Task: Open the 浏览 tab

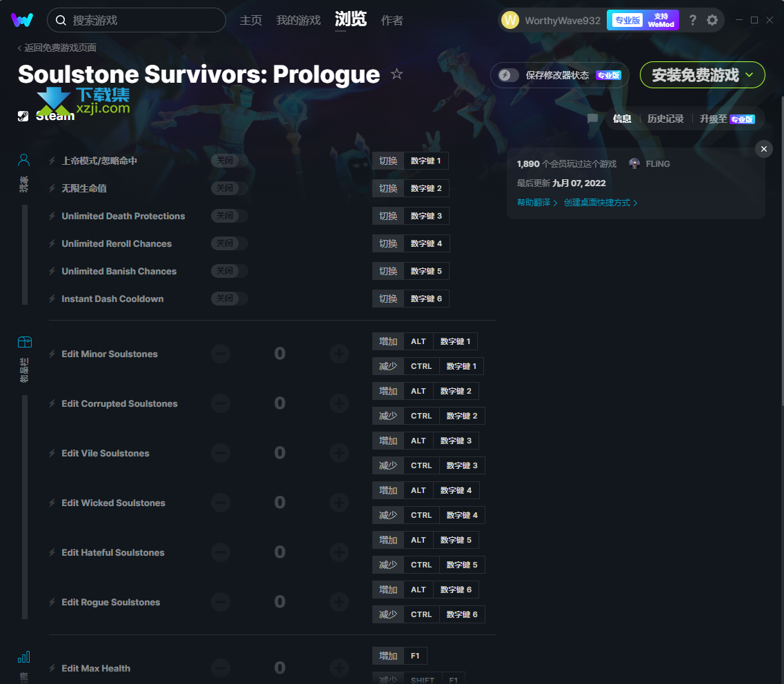Action: 350,19
